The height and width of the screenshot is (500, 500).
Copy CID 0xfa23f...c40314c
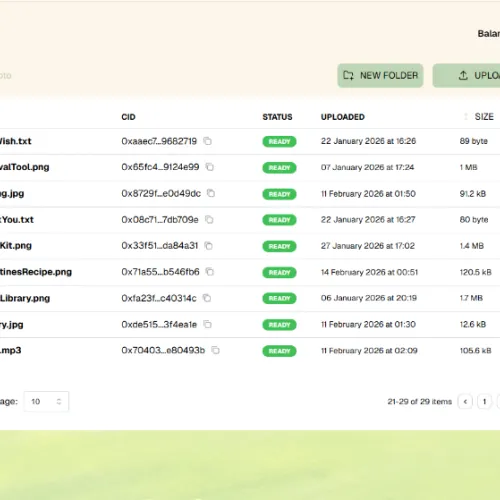(x=207, y=298)
